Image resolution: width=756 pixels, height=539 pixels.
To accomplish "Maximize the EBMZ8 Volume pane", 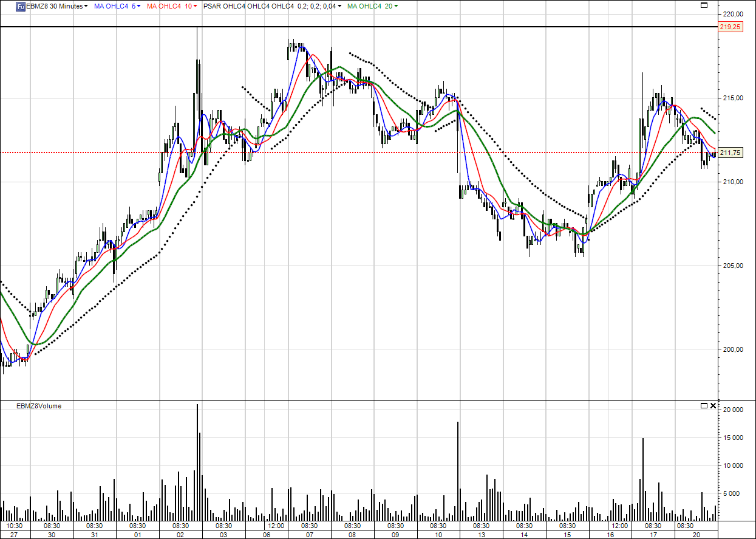I will point(704,405).
